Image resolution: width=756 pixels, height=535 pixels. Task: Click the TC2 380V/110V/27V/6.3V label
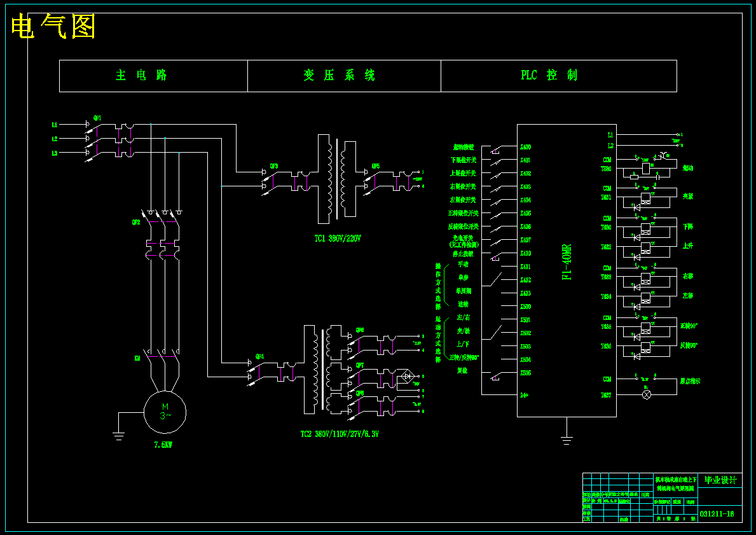coord(340,434)
